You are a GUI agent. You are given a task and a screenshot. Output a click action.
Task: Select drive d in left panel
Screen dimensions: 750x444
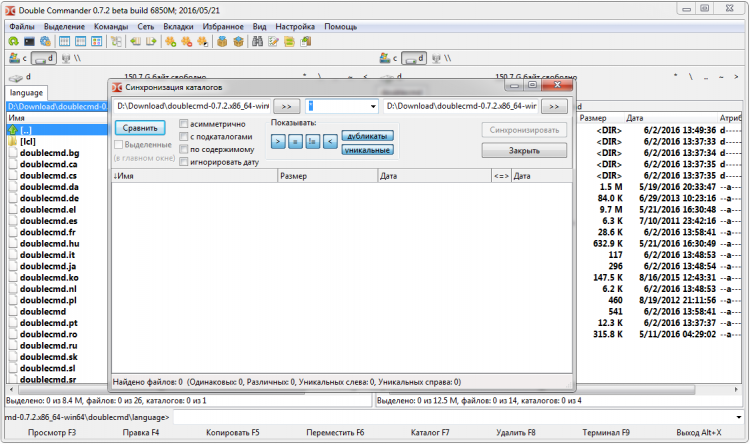44,58
